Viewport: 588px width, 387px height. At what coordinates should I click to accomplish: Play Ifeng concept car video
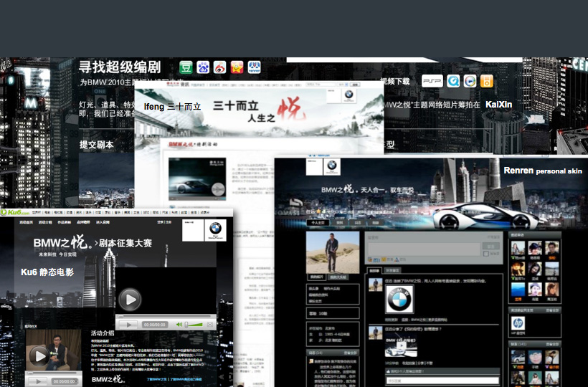pos(218,190)
